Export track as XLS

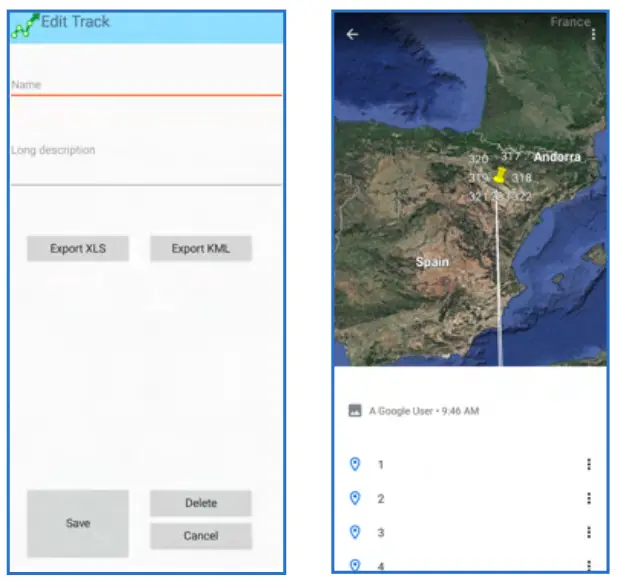(78, 249)
